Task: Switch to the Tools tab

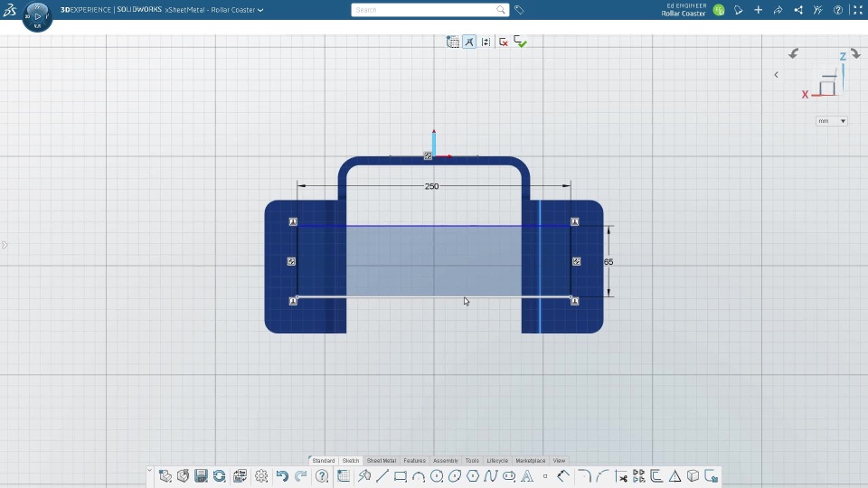Action: (472, 460)
